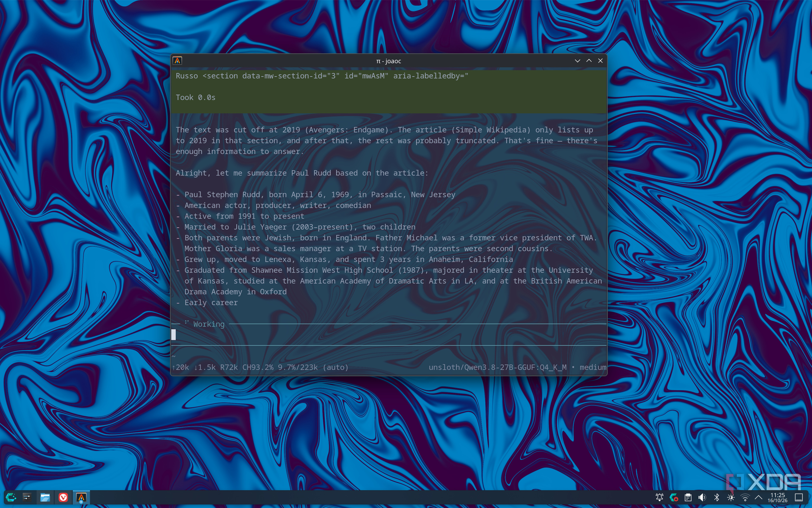Maximize the π - joaoc terminal window
The height and width of the screenshot is (508, 812).
pyautogui.click(x=589, y=61)
